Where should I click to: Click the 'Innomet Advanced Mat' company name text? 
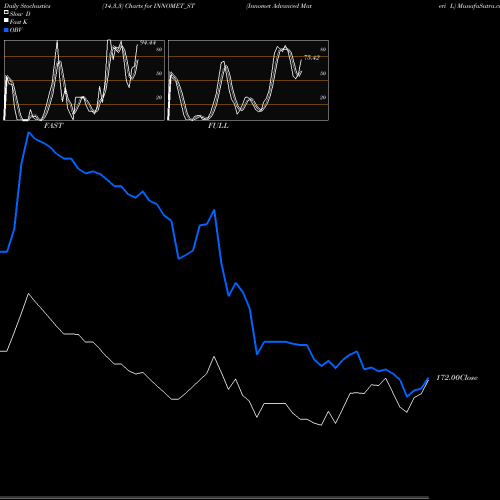coord(279,6)
